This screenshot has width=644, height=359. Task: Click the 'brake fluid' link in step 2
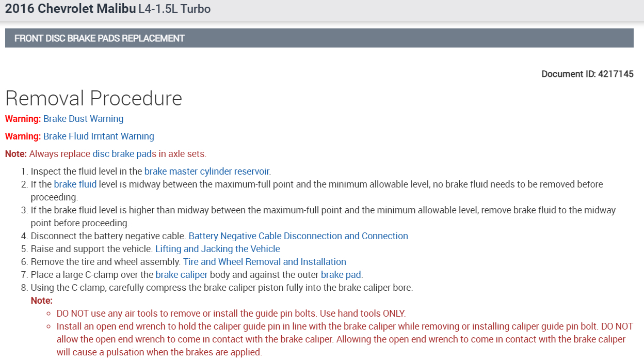click(x=75, y=184)
